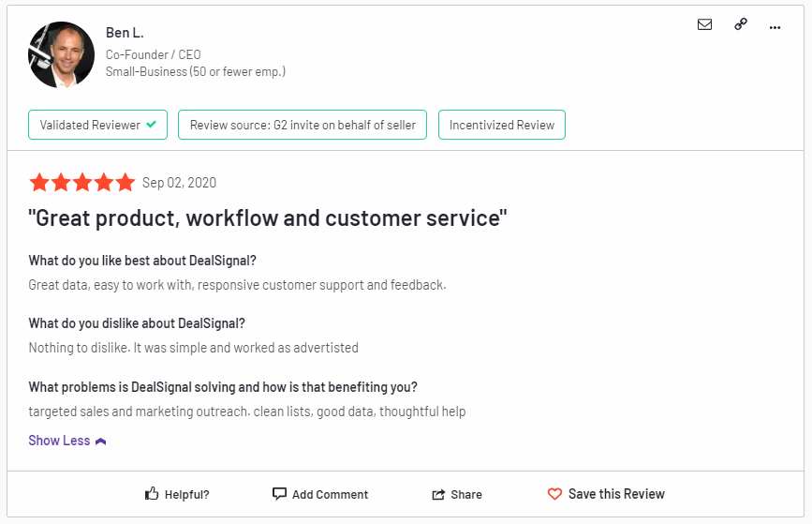Click "What do you dislike about DealSignal?"
This screenshot has width=812, height=524.
(x=137, y=323)
